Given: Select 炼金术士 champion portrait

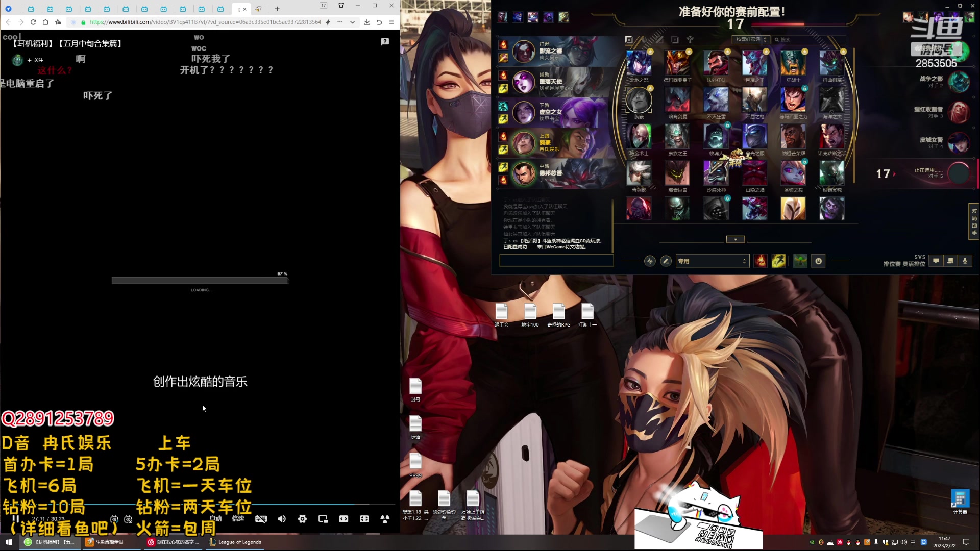Looking at the screenshot, I should [639, 136].
